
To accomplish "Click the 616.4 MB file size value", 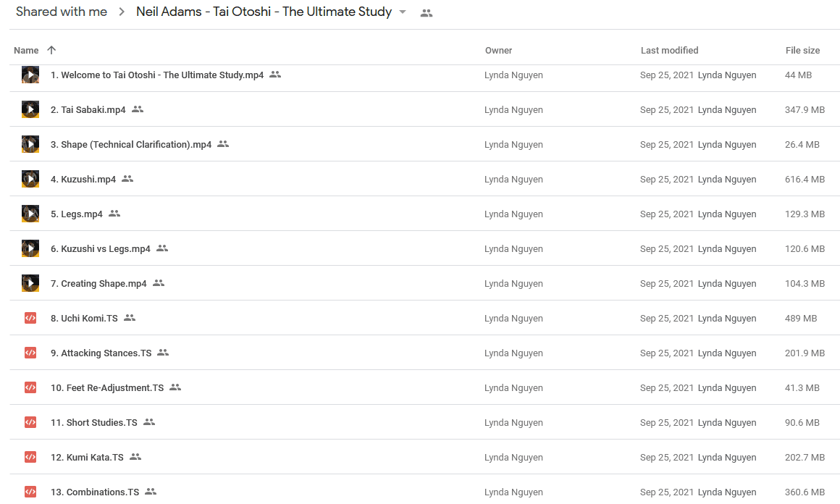I will [805, 180].
